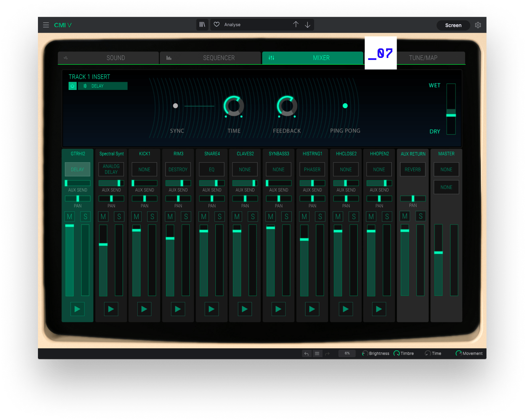Toggle the Track 1 insert power button

[72, 86]
